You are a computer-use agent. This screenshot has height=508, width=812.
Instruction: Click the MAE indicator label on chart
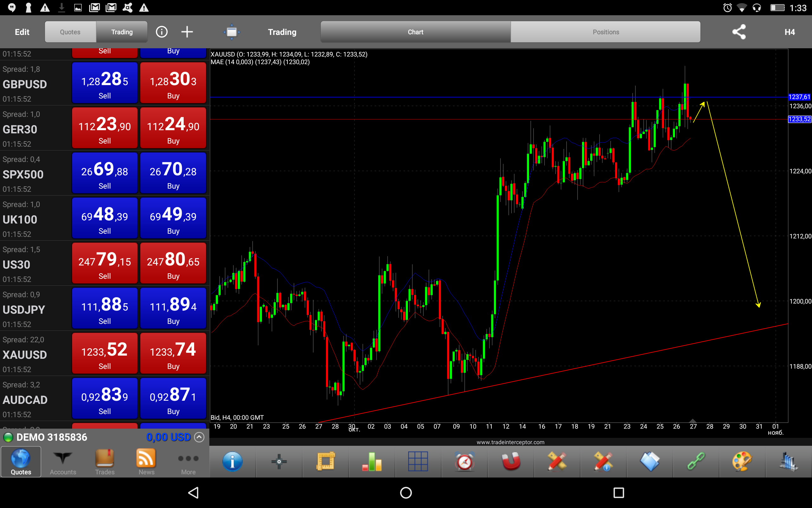click(260, 62)
